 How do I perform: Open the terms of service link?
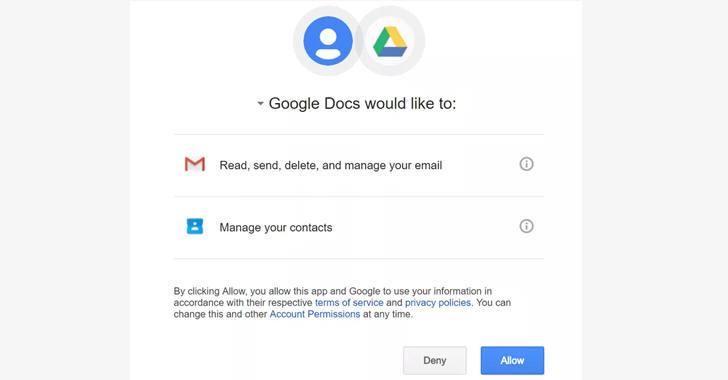[349, 302]
